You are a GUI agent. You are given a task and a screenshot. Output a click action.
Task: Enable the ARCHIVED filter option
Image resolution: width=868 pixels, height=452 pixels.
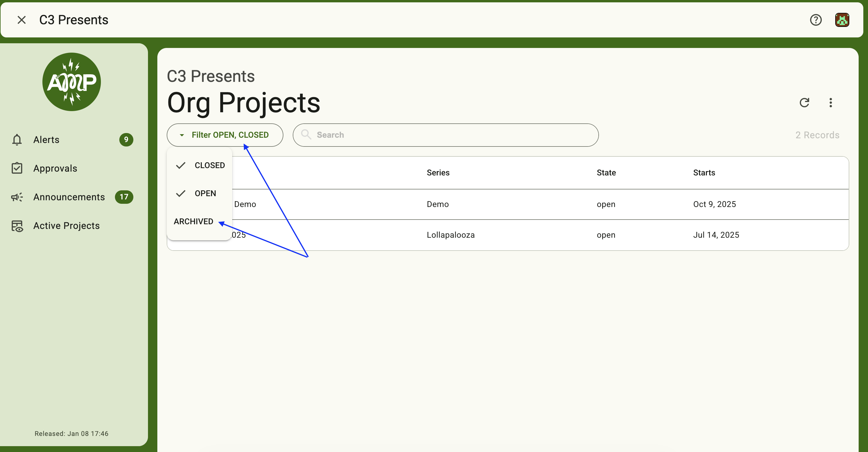click(x=199, y=221)
